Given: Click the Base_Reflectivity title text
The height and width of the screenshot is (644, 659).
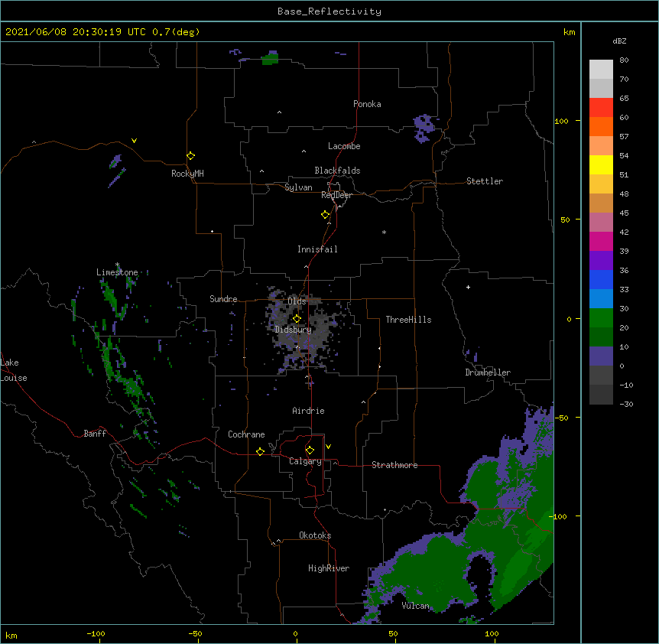Looking at the screenshot, I should 329,11.
